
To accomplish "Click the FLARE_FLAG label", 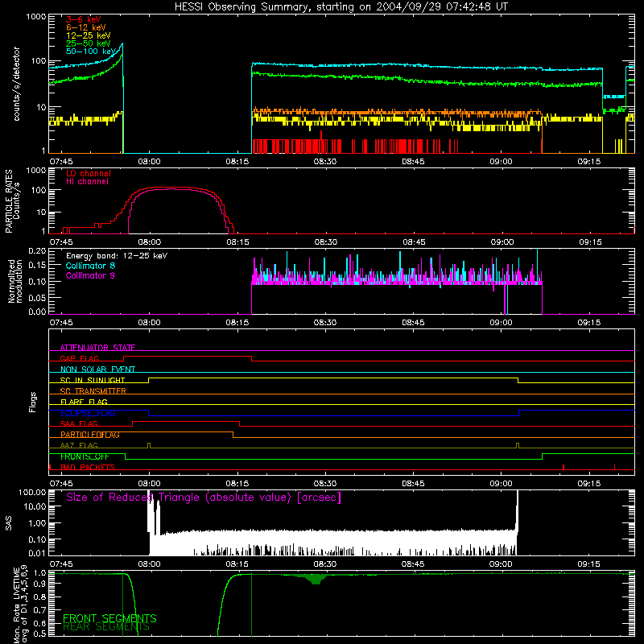I will [x=84, y=402].
